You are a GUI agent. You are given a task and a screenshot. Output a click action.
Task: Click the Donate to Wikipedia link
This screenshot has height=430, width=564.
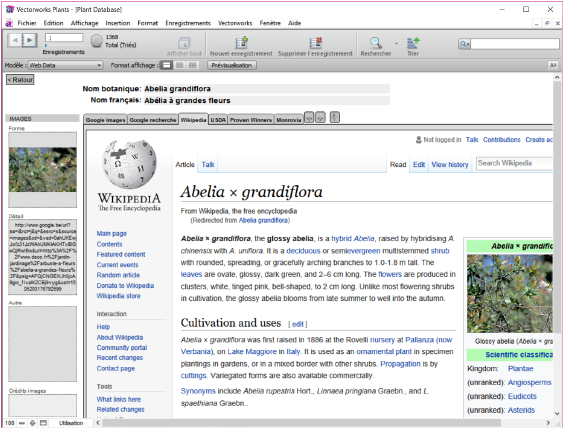pyautogui.click(x=125, y=285)
